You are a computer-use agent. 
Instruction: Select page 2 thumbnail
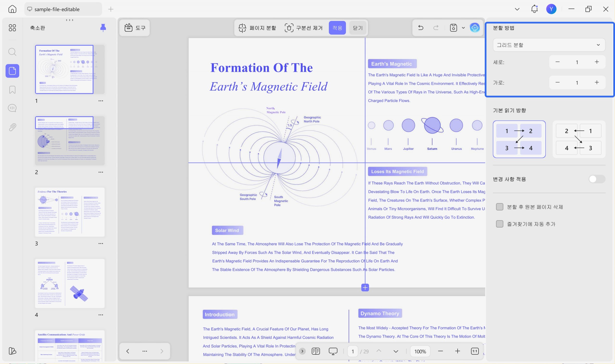(70, 141)
